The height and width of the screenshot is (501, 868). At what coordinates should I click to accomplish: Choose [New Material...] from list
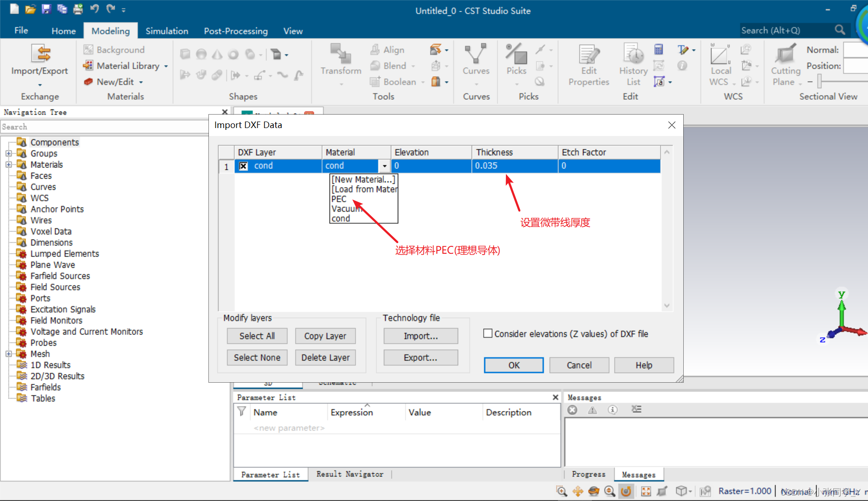click(363, 180)
